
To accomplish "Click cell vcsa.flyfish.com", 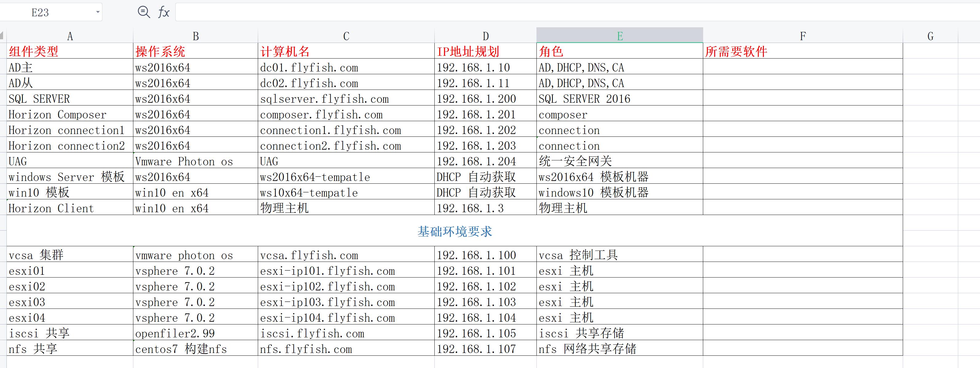I will 346,254.
